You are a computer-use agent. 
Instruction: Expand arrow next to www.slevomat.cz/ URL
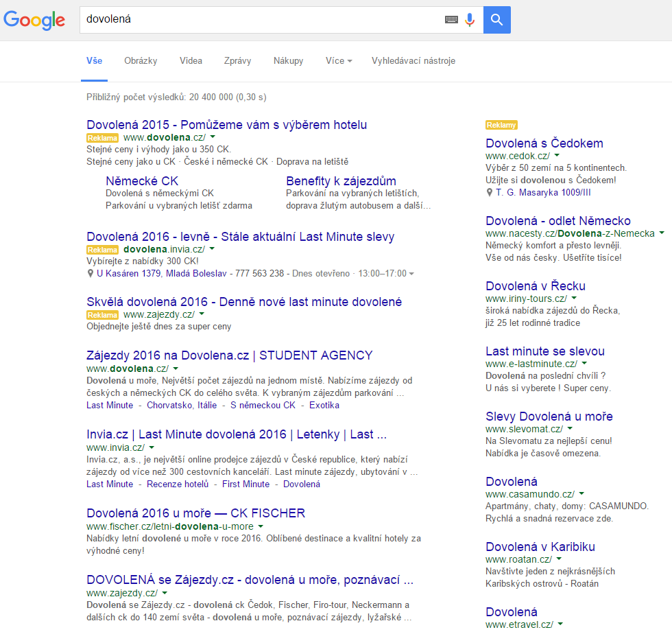click(570, 428)
